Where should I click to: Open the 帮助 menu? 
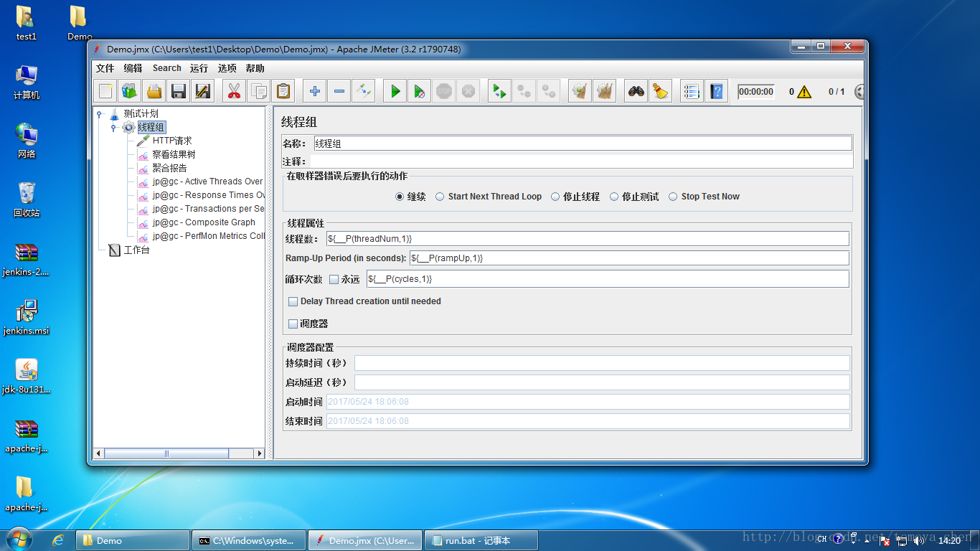(x=255, y=68)
